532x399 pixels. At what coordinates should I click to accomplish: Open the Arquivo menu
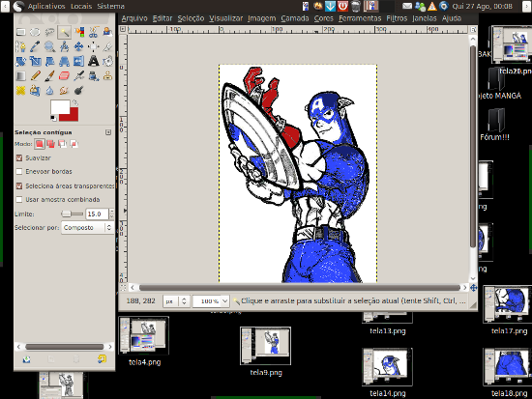(x=134, y=18)
